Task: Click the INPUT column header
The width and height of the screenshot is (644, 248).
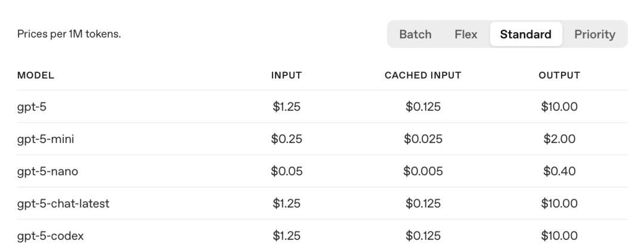Action: point(286,75)
